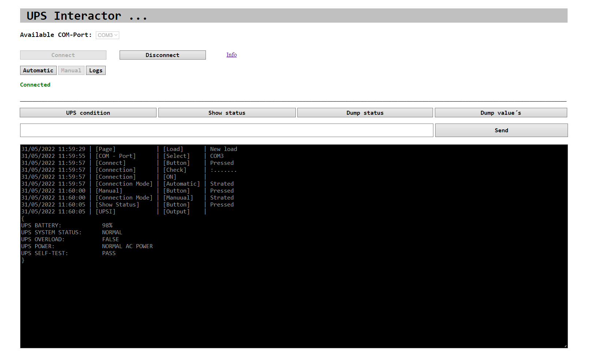Focus the command text input field
The width and height of the screenshot is (591, 364).
coord(227,130)
